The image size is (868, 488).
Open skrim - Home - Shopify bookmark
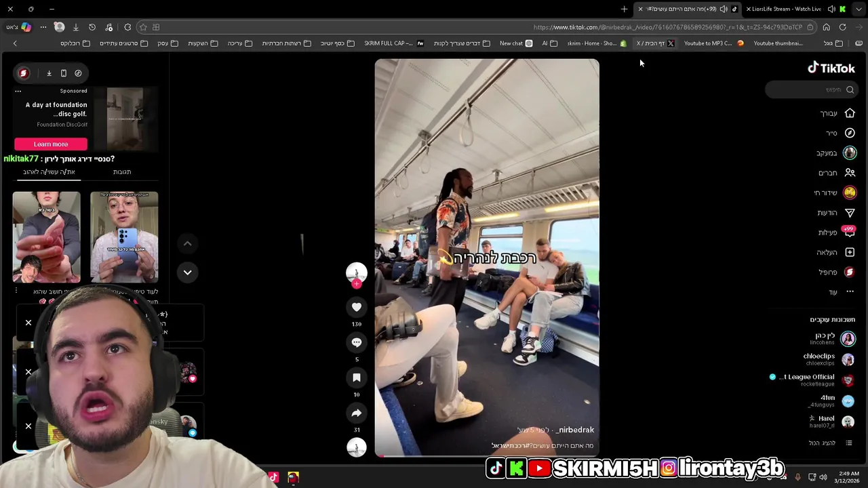coord(597,43)
